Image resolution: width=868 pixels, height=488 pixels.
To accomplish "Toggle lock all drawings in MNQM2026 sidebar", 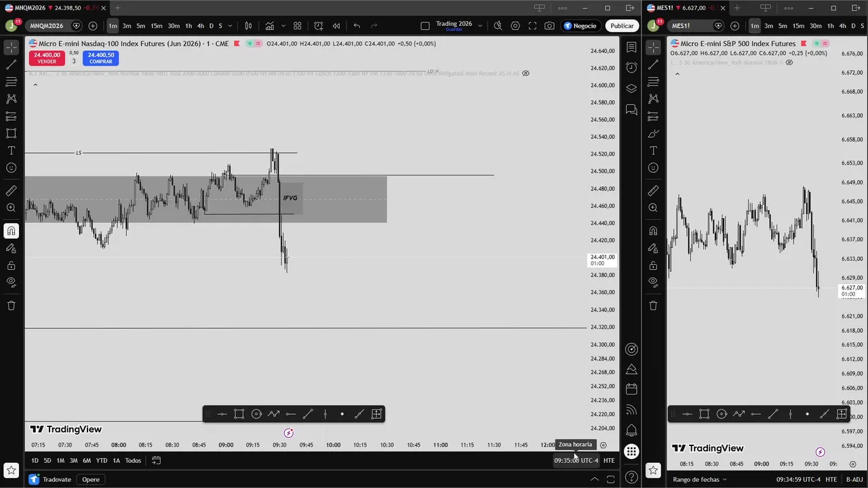I will click(x=11, y=266).
